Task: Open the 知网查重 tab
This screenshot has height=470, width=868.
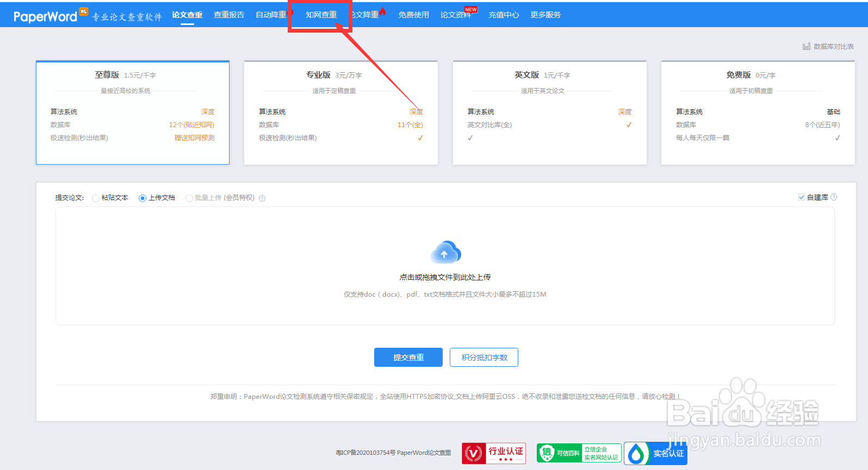Action: tap(321, 15)
